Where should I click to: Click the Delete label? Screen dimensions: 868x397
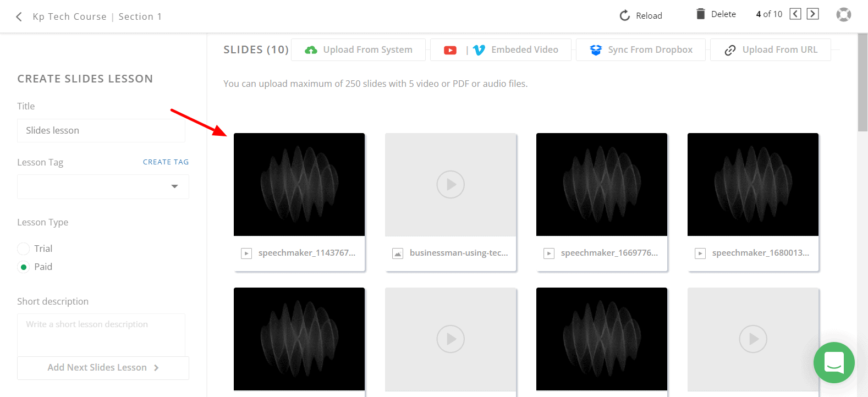723,14
